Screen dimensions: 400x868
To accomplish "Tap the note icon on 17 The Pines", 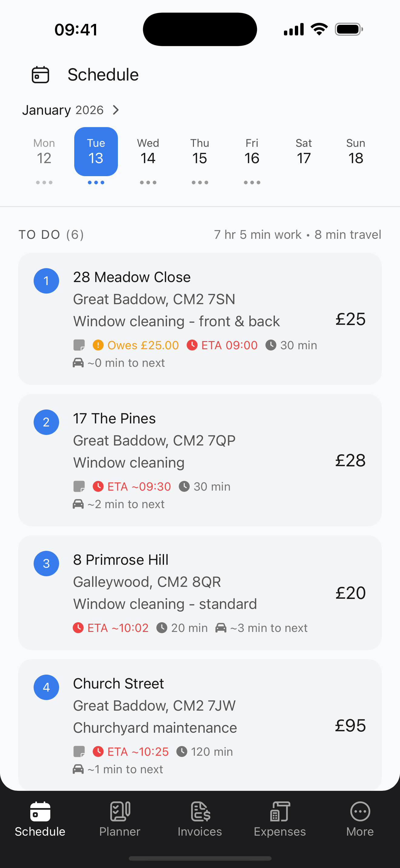I will tap(79, 486).
